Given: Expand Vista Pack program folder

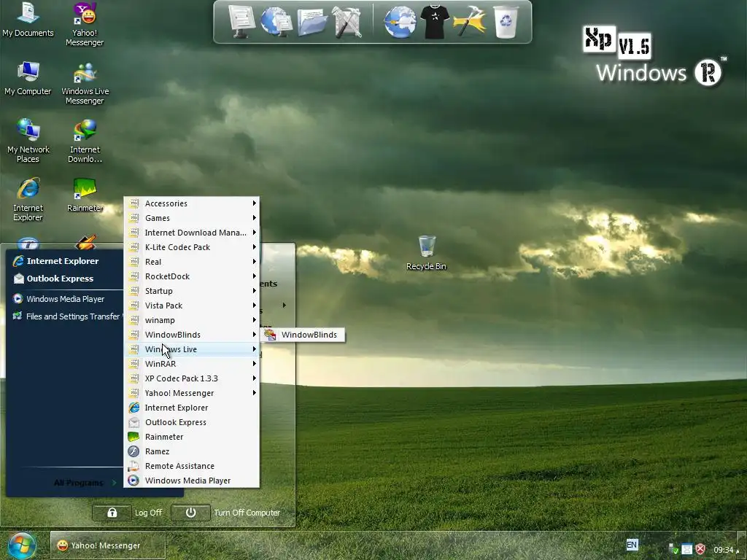Looking at the screenshot, I should (192, 306).
